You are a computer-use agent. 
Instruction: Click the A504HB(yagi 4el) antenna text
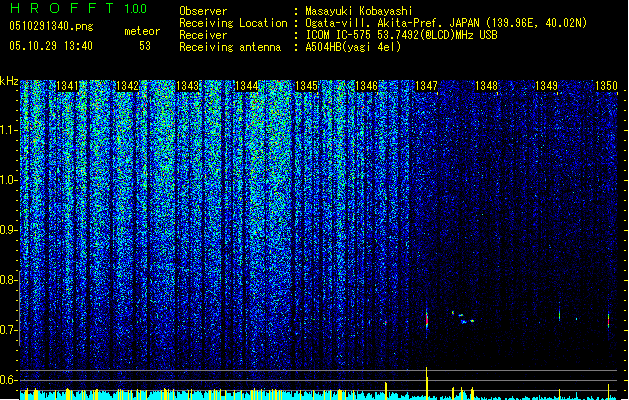click(353, 47)
